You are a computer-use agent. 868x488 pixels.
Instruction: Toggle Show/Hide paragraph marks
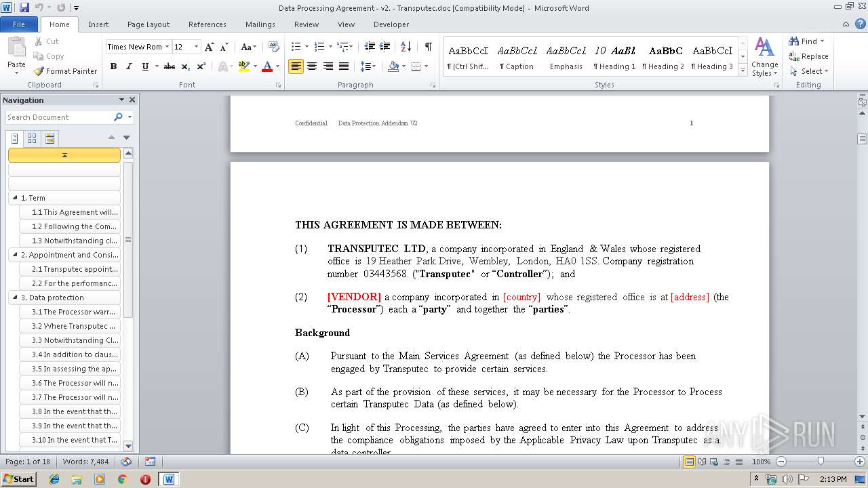[x=429, y=47]
